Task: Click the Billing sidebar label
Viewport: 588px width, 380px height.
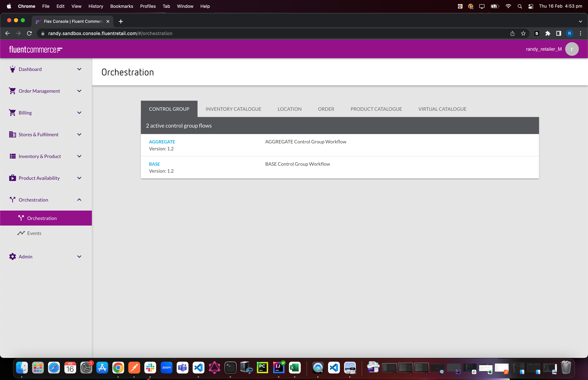Action: click(x=25, y=112)
